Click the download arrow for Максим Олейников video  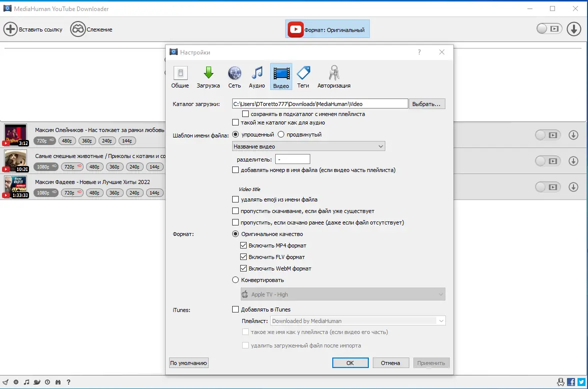point(573,135)
